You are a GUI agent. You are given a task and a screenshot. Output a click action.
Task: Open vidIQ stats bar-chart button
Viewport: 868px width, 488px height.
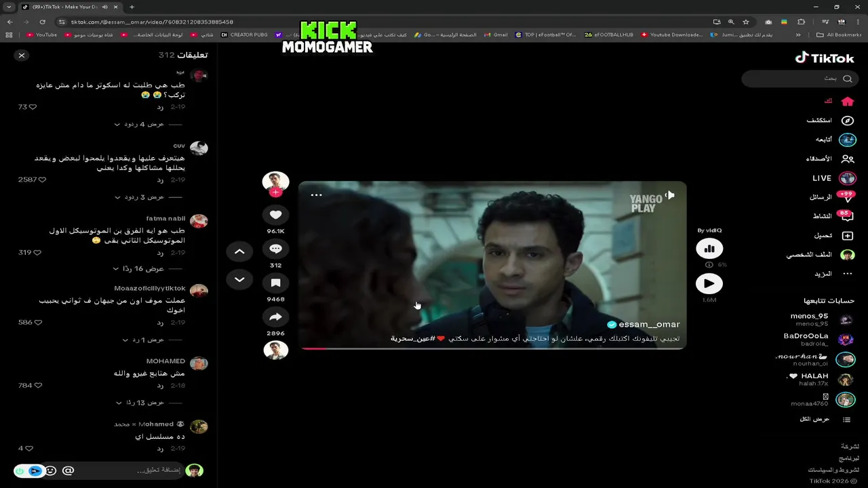pyautogui.click(x=709, y=249)
